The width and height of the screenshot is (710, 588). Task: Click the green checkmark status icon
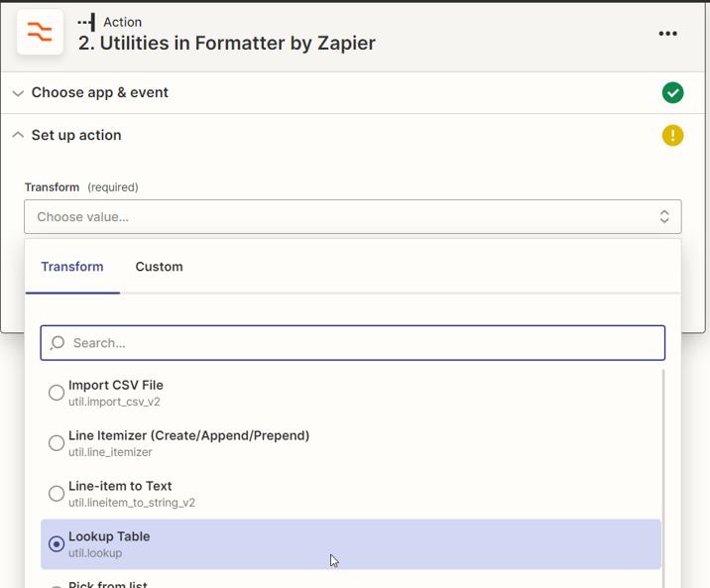pyautogui.click(x=672, y=92)
